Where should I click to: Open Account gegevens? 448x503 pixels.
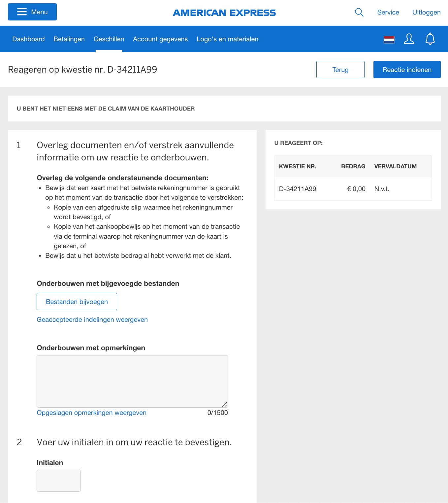[x=160, y=39]
